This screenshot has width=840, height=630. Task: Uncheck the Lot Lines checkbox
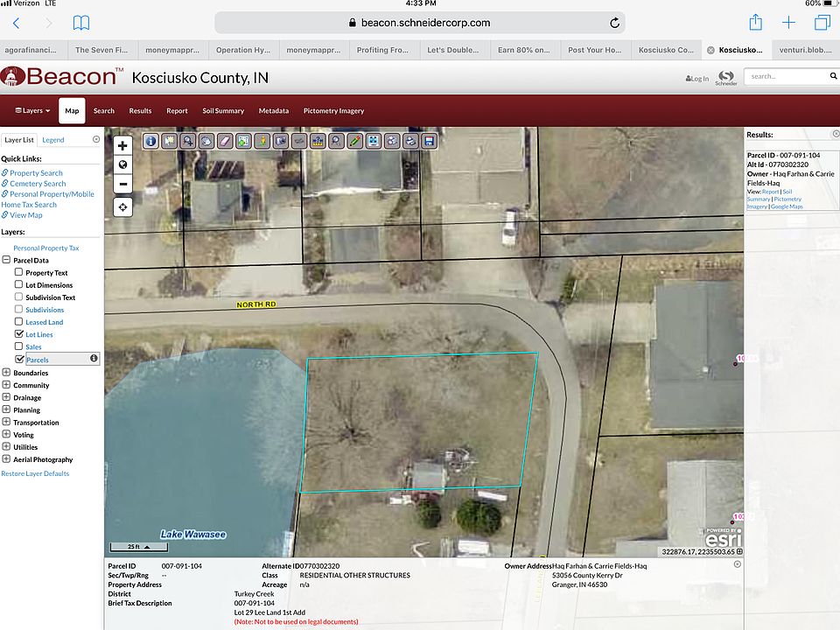[x=18, y=333]
